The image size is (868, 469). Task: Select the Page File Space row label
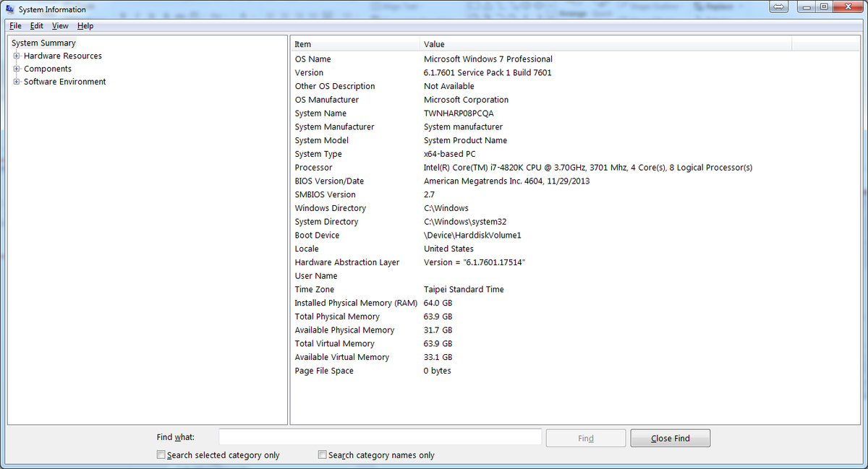pos(324,371)
